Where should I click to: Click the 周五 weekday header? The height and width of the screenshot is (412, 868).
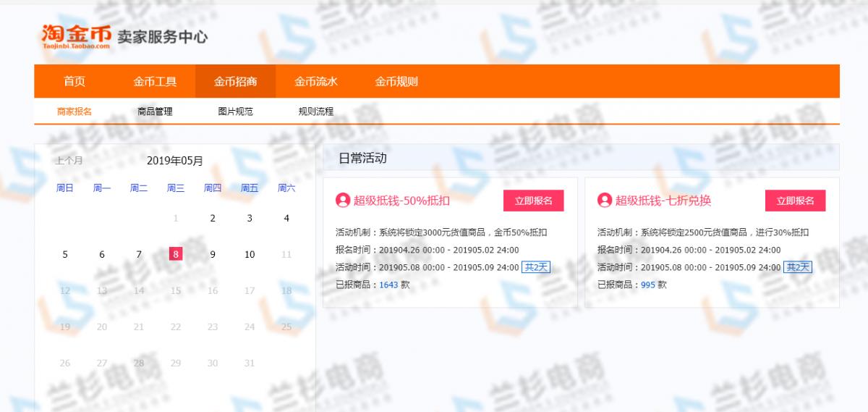[250, 188]
